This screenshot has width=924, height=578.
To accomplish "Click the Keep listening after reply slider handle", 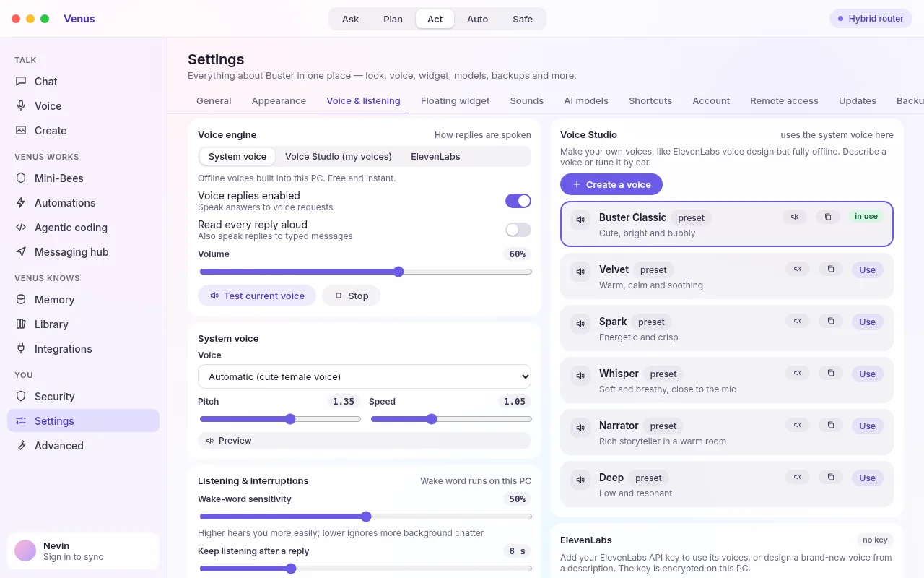I will click(x=291, y=569).
